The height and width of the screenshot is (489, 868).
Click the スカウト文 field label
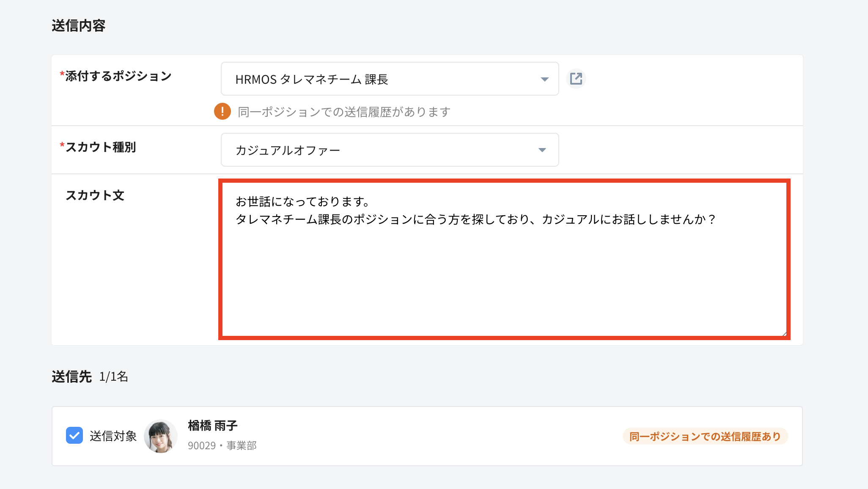point(95,195)
